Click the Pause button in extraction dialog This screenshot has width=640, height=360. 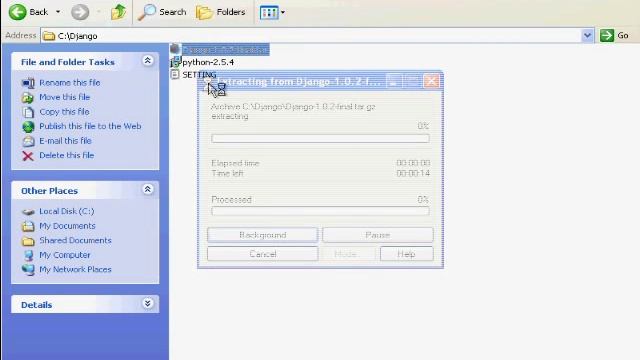click(x=378, y=235)
